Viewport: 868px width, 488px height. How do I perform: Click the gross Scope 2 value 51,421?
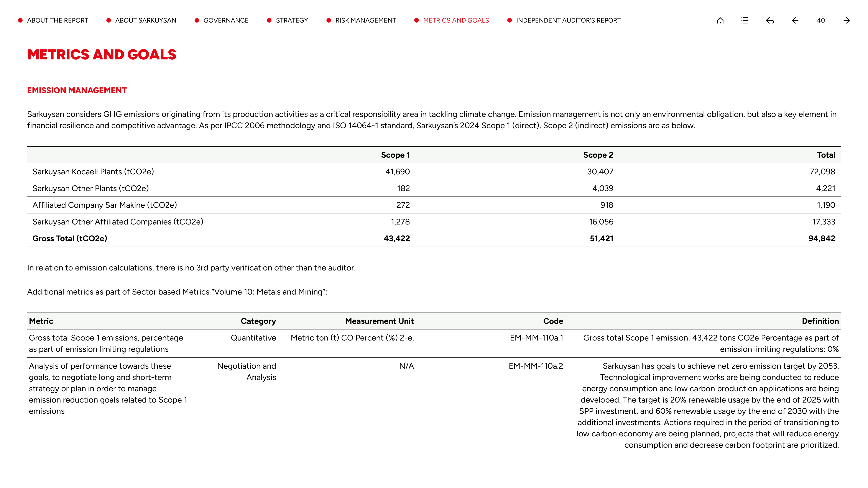pyautogui.click(x=602, y=238)
